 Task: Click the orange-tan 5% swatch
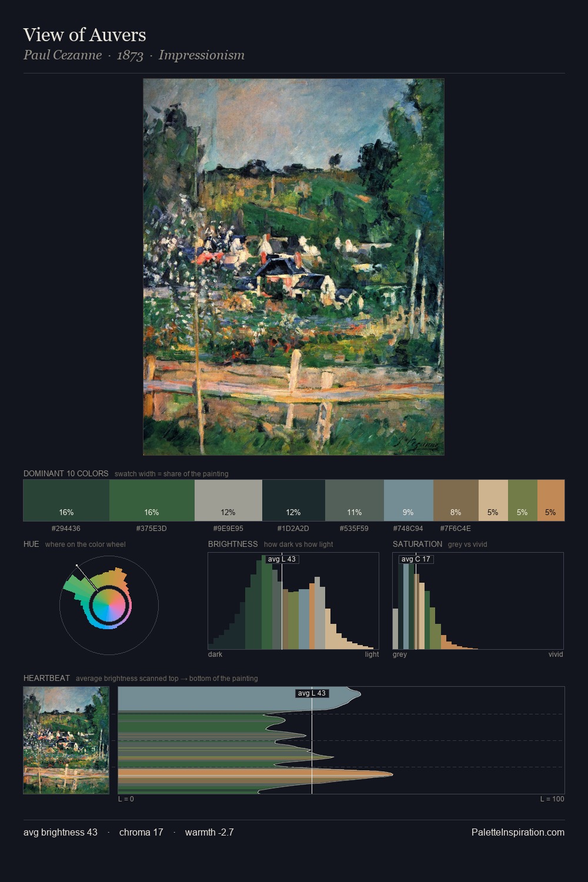tap(551, 500)
